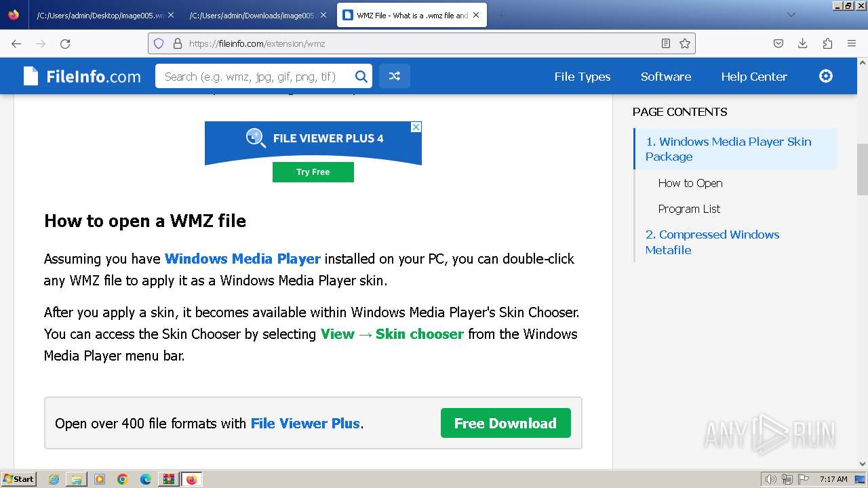Viewport: 868px width, 488px height.
Task: Click the Try Free ad button
Action: (313, 172)
